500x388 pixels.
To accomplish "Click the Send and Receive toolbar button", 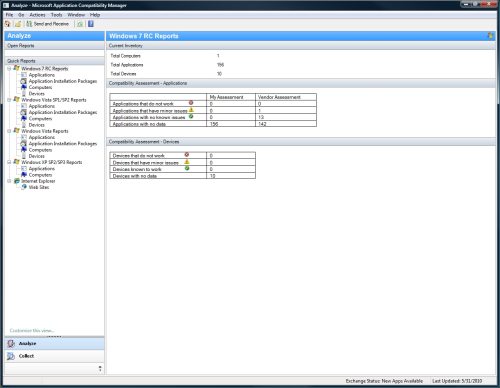I will pyautogui.click(x=47, y=24).
